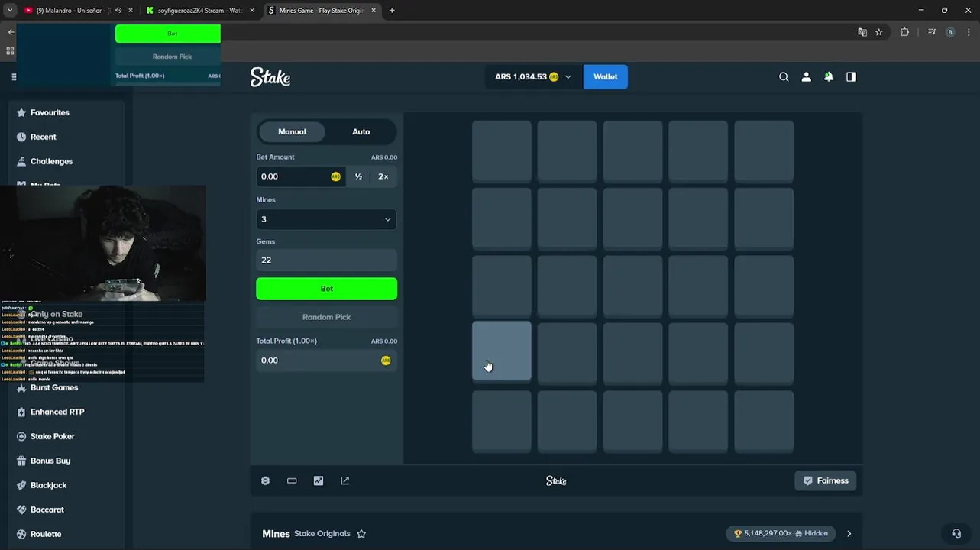Open a new browser tab
Screen dimensions: 980x550
point(392,11)
